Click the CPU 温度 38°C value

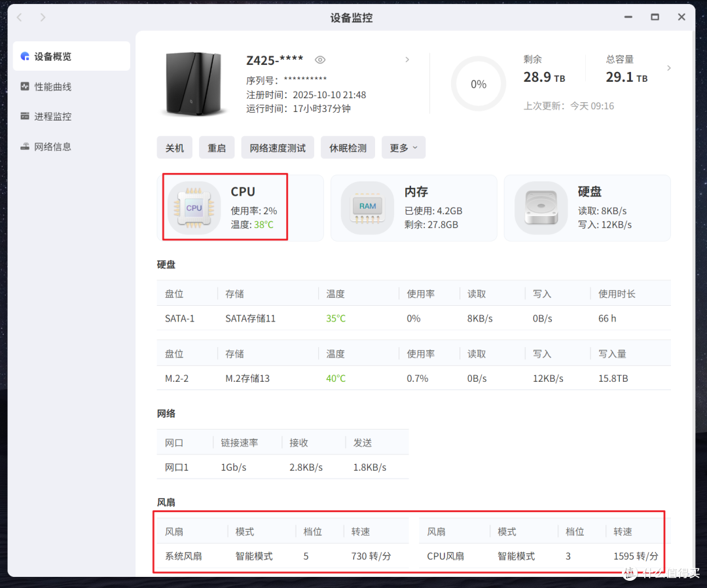pos(264,225)
